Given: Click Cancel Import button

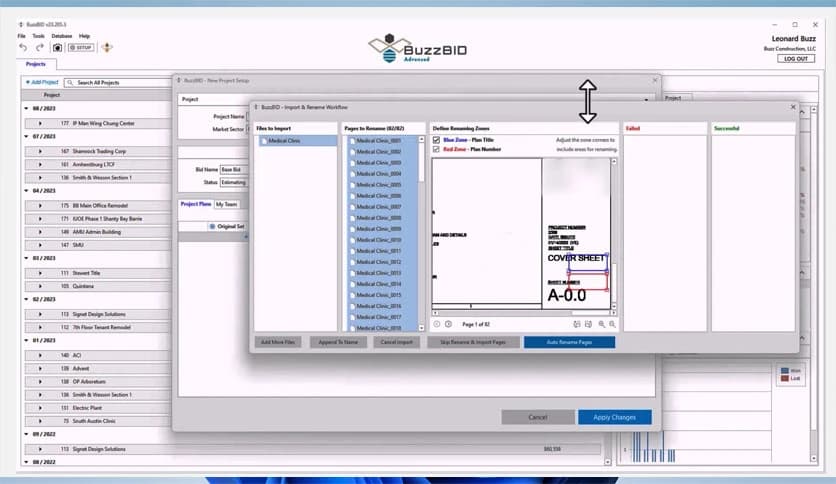Looking at the screenshot, I should click(397, 342).
